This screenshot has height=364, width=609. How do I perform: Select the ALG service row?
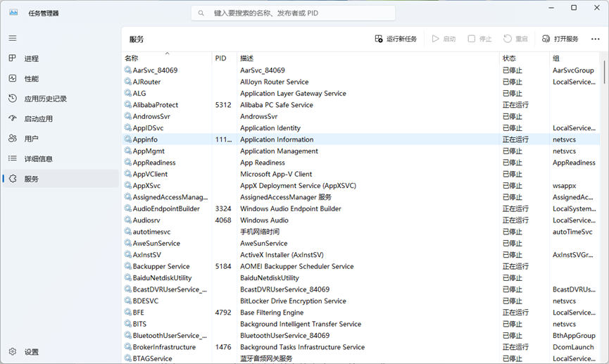(360, 93)
